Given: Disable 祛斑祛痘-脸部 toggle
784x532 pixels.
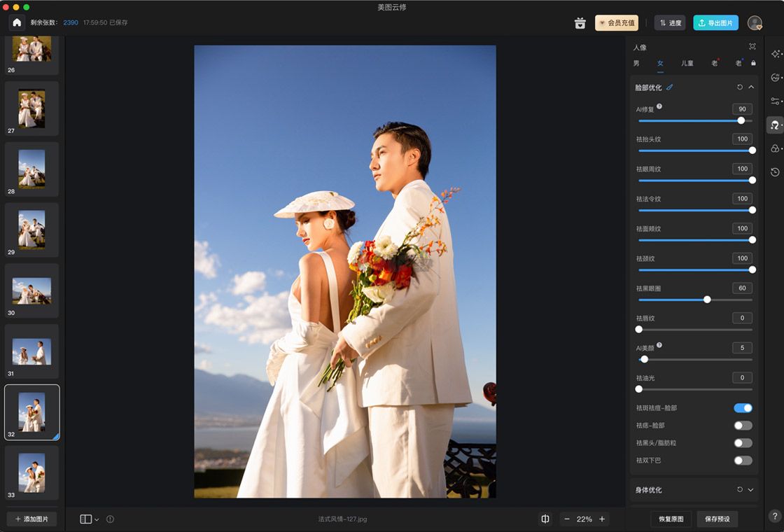Looking at the screenshot, I should tap(743, 408).
